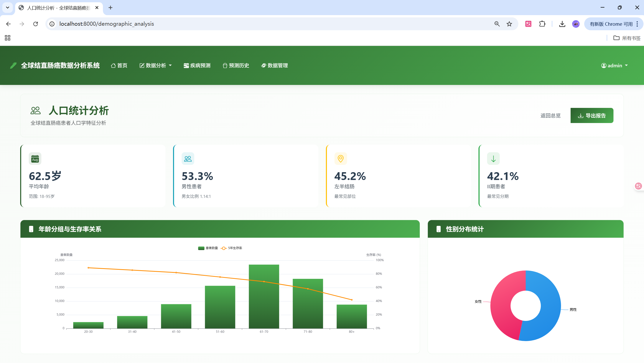Open the tab search chevron in Chrome
Screen dimensions: 644x363
coord(8,8)
